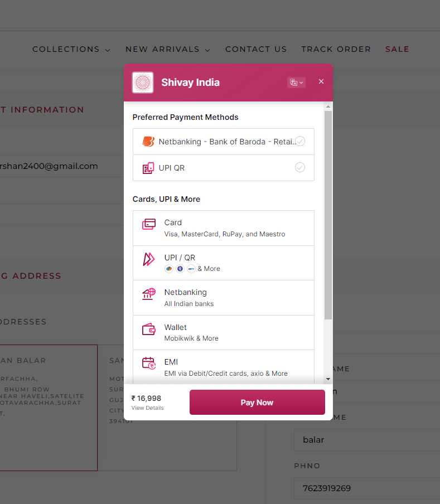Click the Preferred Payment Methods heading

tap(186, 117)
